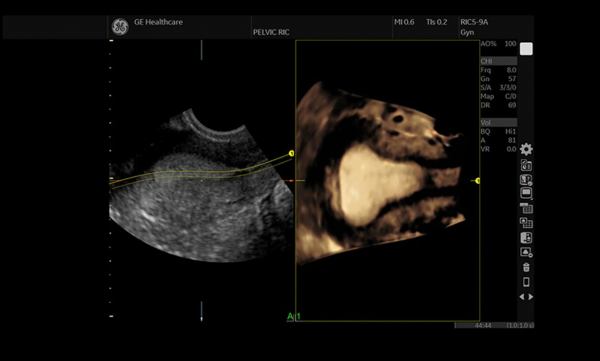The image size is (600, 361).
Task: Open the settings gear icon
Action: pyautogui.click(x=526, y=149)
